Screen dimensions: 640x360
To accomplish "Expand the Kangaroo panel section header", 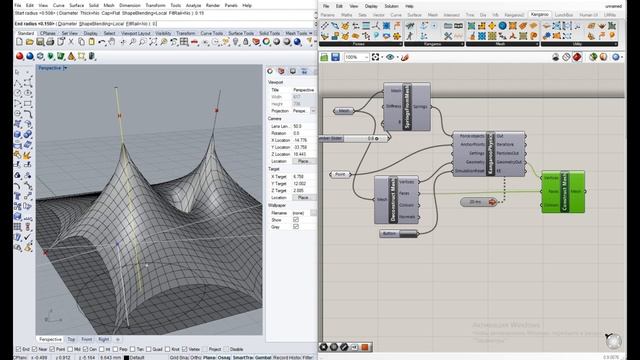I will 434,44.
